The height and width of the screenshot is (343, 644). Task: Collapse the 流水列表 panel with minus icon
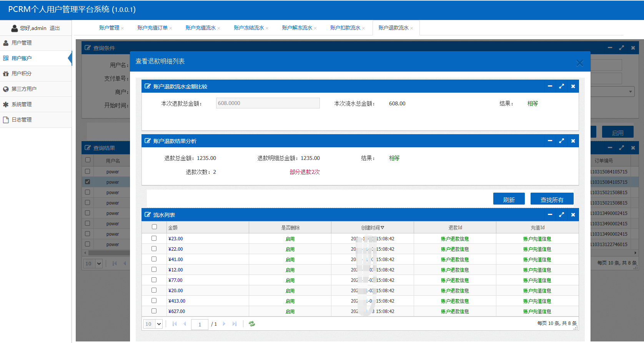click(x=550, y=215)
